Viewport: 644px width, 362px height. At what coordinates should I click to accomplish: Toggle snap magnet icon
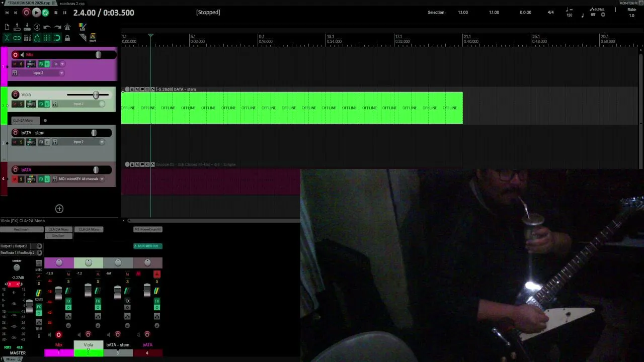point(57,38)
